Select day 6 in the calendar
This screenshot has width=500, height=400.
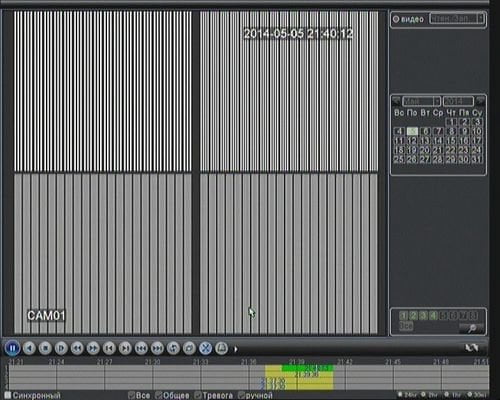(x=425, y=131)
